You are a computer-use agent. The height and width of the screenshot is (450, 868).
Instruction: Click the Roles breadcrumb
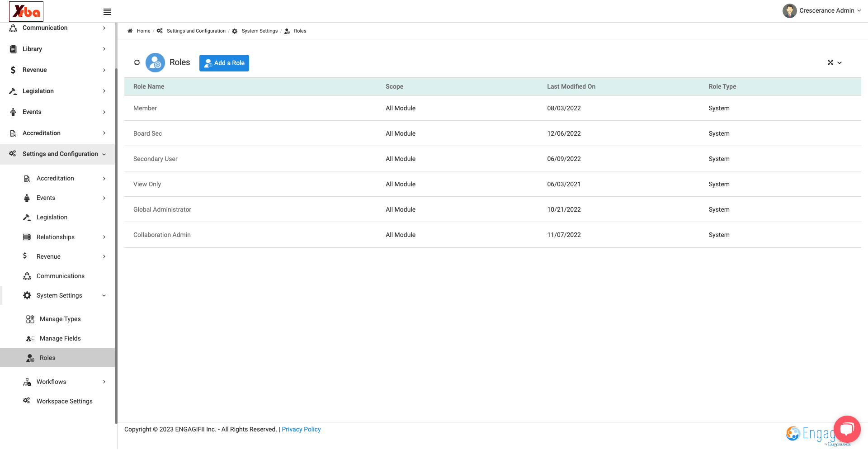tap(300, 31)
